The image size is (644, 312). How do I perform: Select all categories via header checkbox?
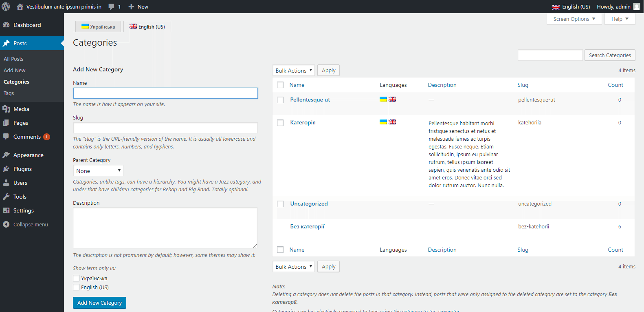[x=280, y=85]
